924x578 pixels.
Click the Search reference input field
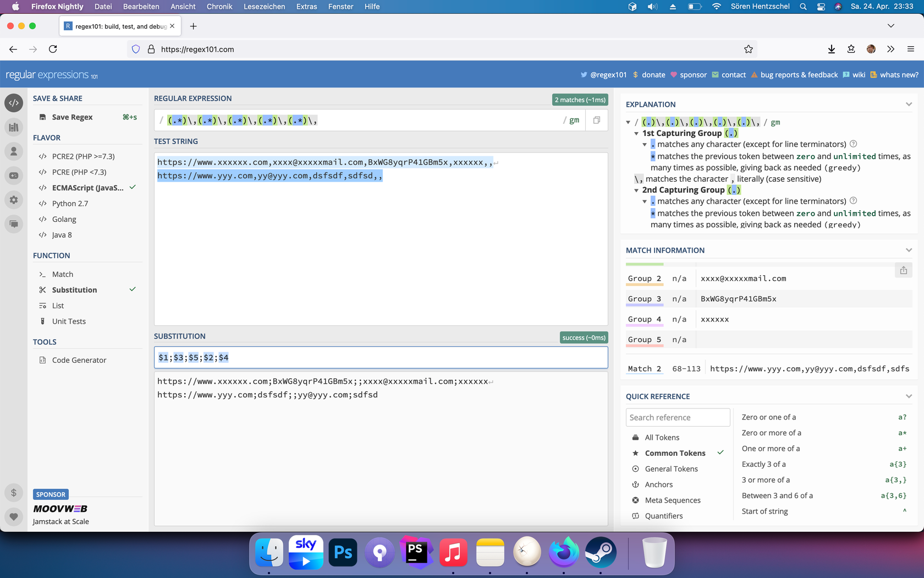[x=678, y=417]
